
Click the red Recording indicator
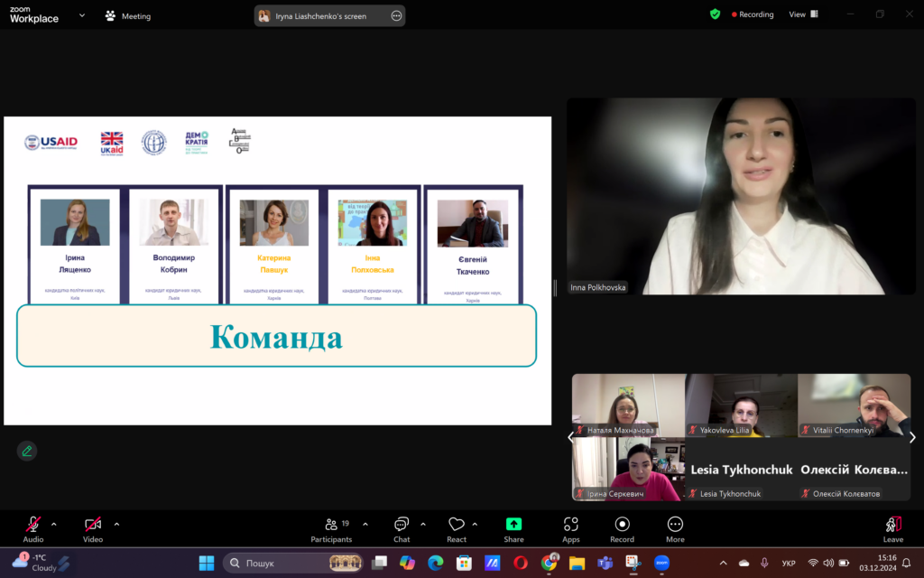click(753, 14)
